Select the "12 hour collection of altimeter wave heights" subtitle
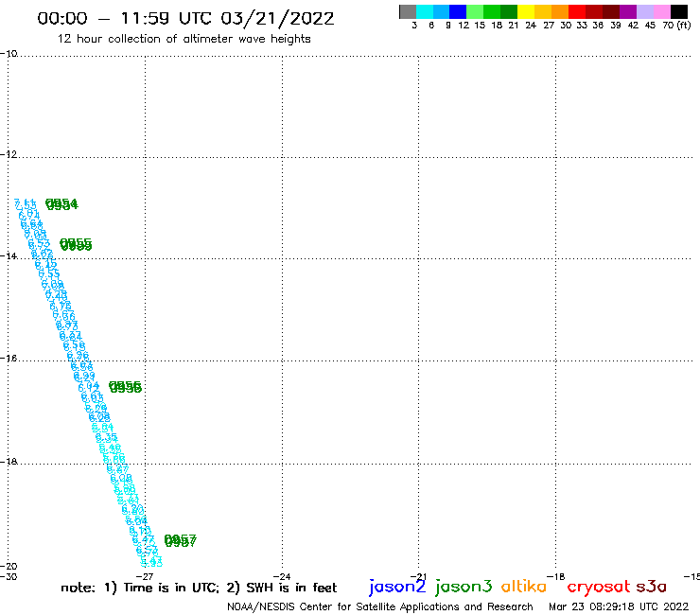700x615 pixels. [x=184, y=39]
